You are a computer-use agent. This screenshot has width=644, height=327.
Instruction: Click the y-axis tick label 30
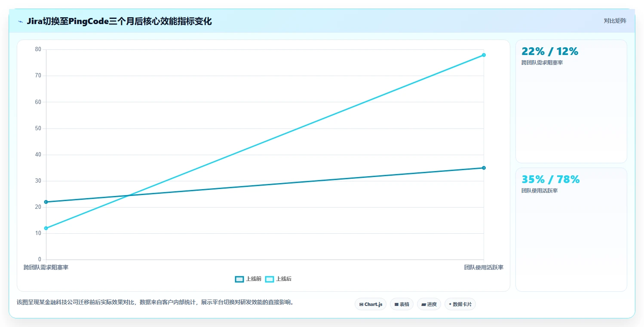[x=38, y=181]
